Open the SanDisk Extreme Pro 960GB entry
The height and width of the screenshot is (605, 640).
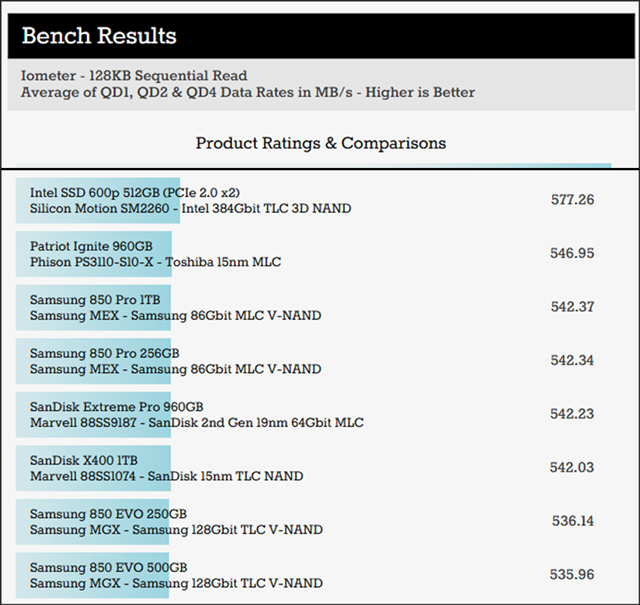pos(116,407)
